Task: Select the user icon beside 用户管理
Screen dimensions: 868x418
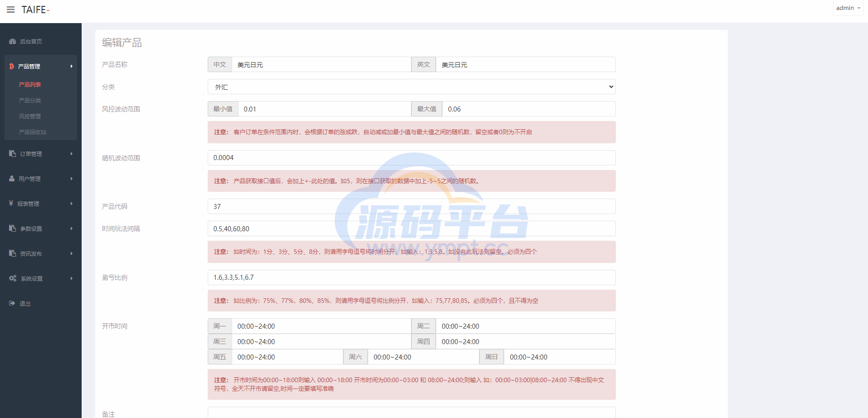Action: coord(12,179)
